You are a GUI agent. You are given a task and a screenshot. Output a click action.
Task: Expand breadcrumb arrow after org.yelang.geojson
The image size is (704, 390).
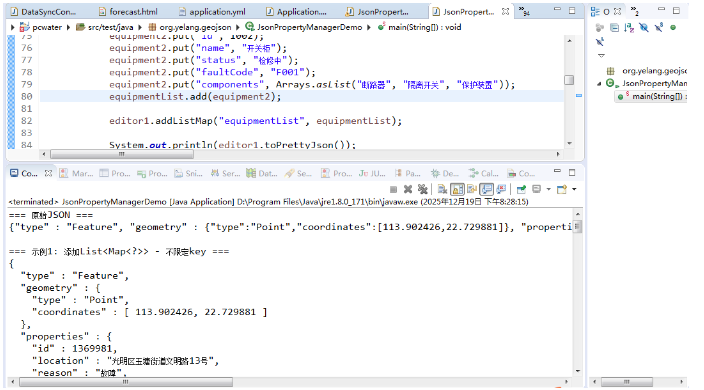(238, 27)
